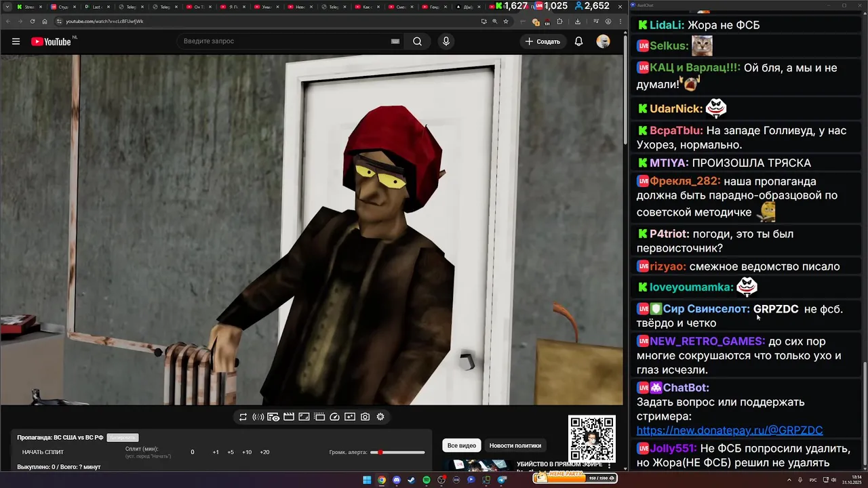Viewport: 868px width, 488px height.
Task: Open YouTube notifications bell
Action: pos(578,41)
